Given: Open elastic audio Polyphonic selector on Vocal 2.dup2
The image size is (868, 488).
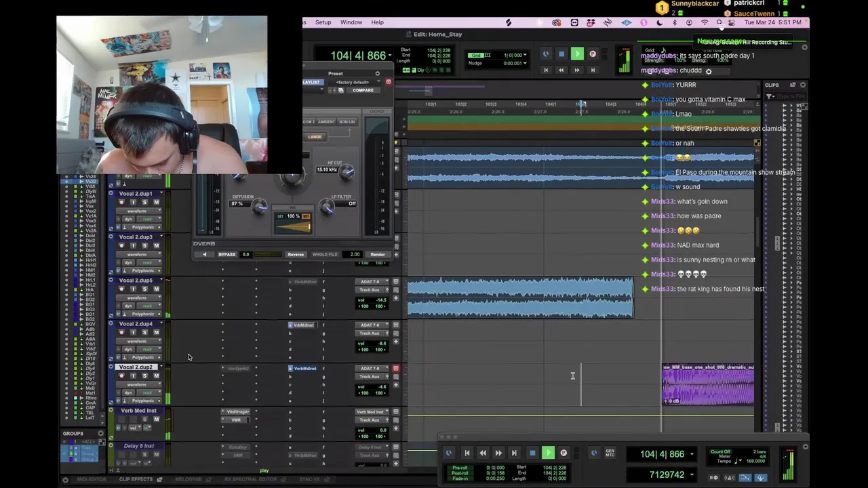Looking at the screenshot, I should [141, 401].
